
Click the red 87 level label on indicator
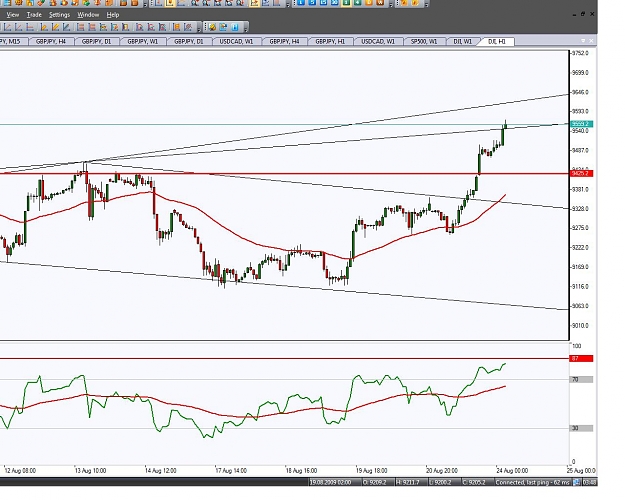coord(582,359)
